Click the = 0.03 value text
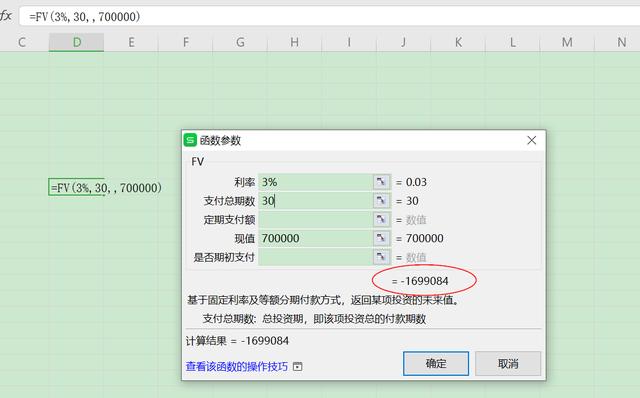 [x=411, y=182]
